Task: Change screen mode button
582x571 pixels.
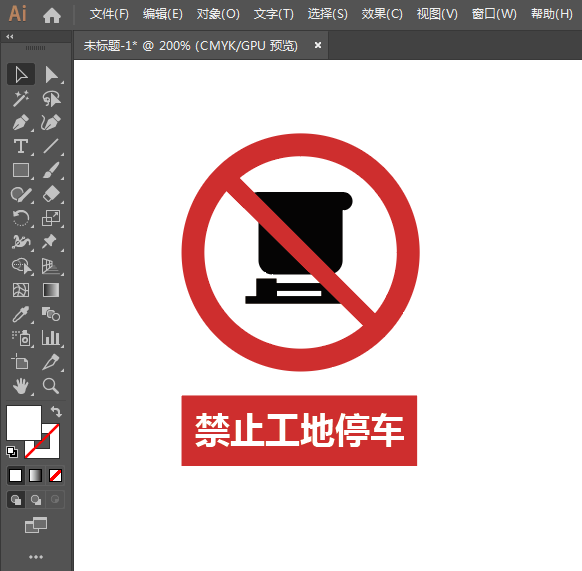Action: pyautogui.click(x=36, y=525)
